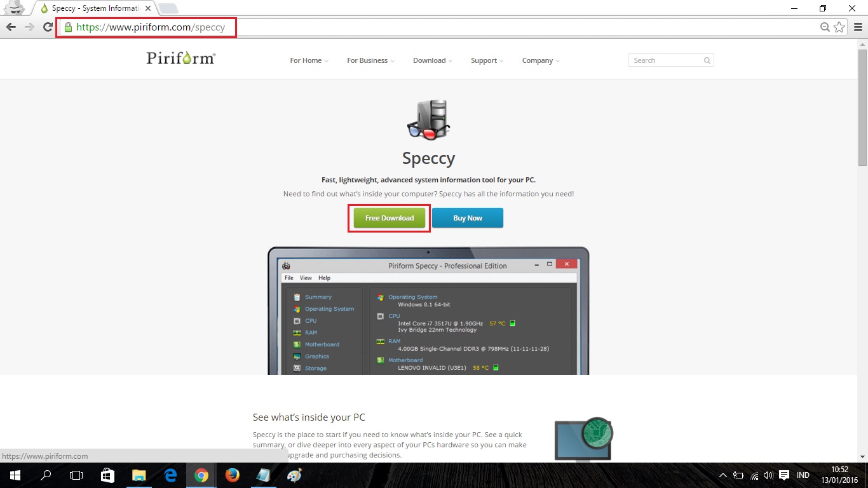Click the incognito spy icon in title bar
Image resolution: width=868 pixels, height=488 pixels.
pos(14,9)
